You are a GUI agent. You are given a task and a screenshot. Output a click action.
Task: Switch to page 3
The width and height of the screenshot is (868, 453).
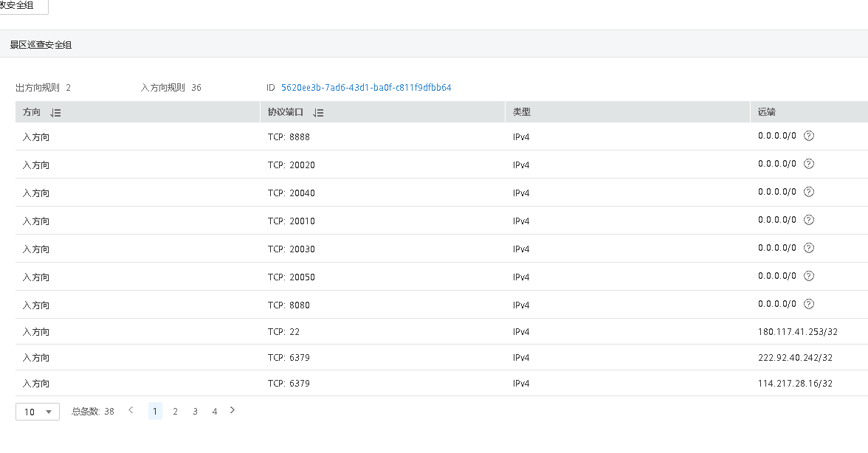(x=195, y=412)
